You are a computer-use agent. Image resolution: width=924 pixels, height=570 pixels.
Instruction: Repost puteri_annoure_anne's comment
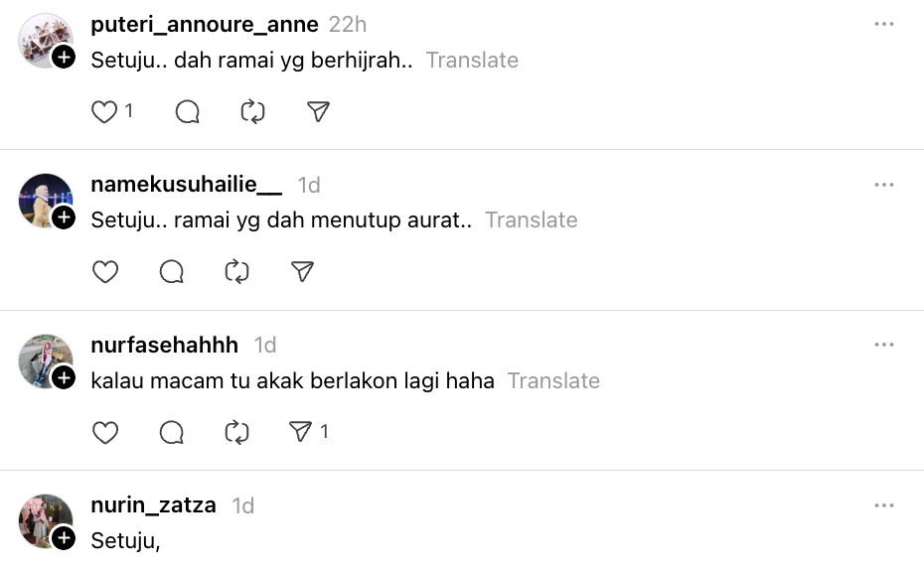(x=253, y=112)
